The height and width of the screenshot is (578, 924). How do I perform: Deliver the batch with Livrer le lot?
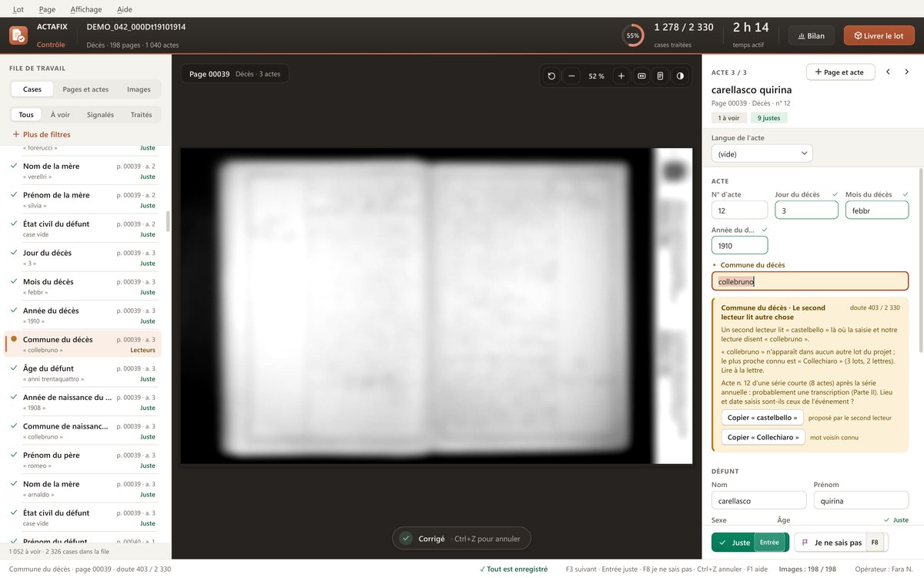click(x=879, y=35)
